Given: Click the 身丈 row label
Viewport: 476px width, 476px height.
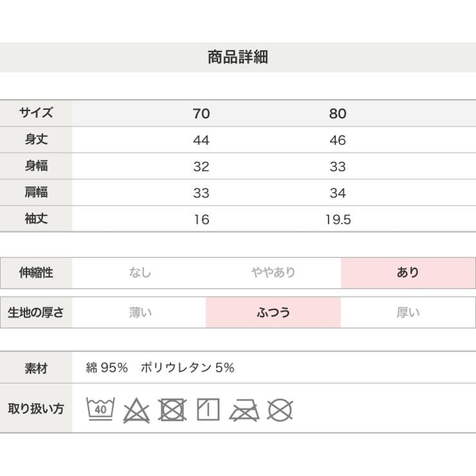Looking at the screenshot, I should (36, 140).
